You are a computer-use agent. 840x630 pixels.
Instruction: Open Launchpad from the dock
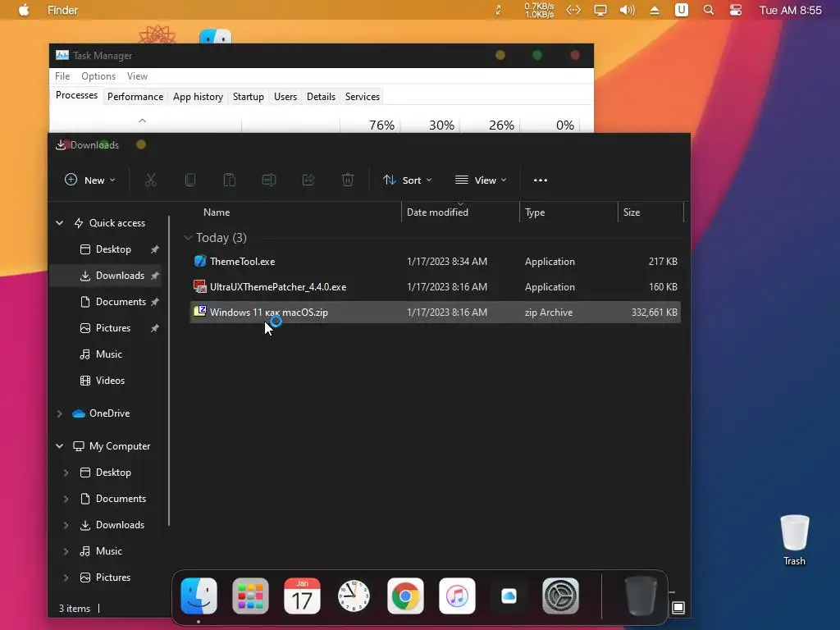[x=250, y=596]
